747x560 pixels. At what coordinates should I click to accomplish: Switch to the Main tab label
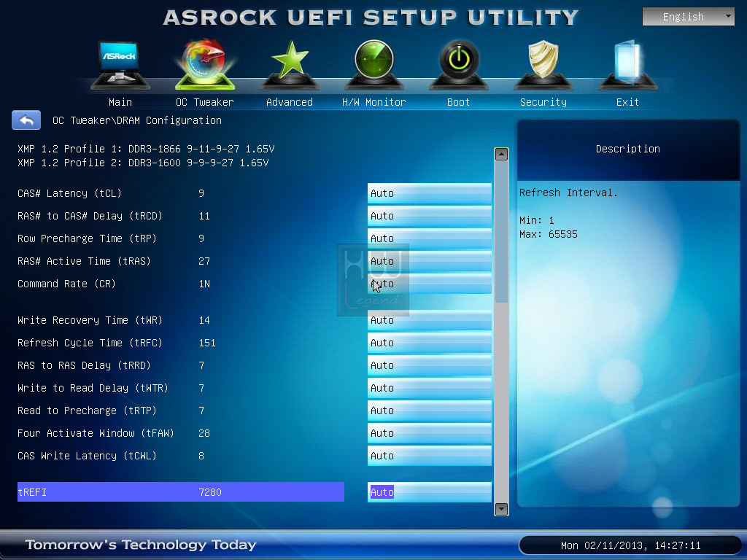pos(120,102)
